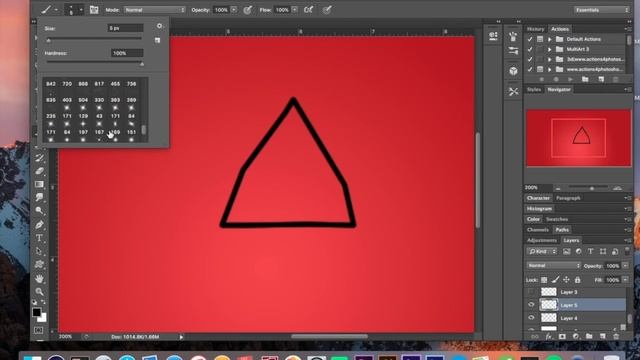Open the Paragraph tab
Screen dimensions: 640x360
point(568,198)
